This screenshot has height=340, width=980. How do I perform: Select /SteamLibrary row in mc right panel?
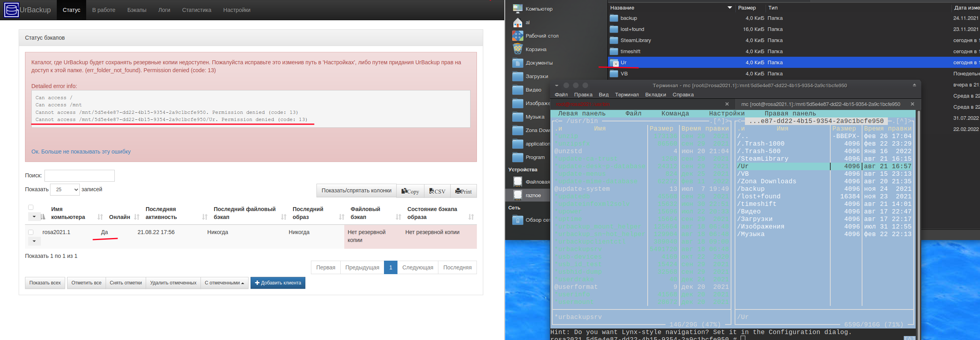824,159
